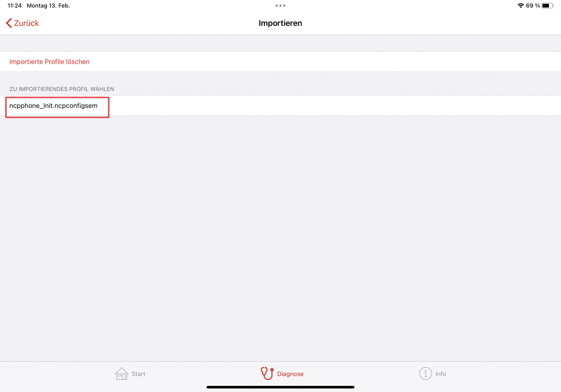
Task: Tap the 69 % battery percentage
Action: tap(533, 6)
